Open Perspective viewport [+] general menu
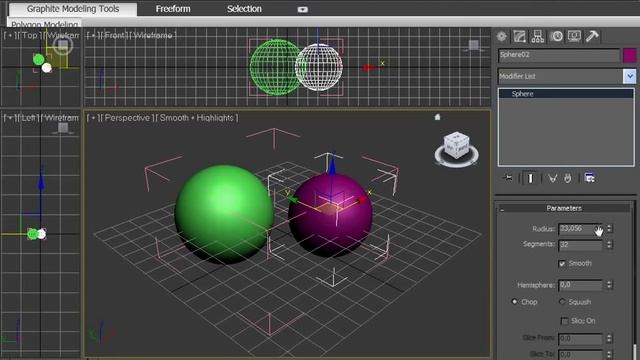The height and width of the screenshot is (360, 640). (93, 118)
